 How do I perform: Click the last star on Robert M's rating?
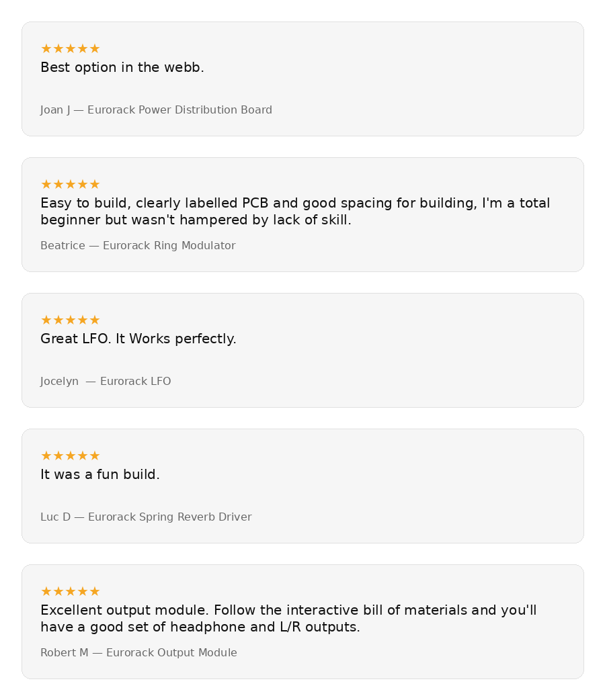[x=95, y=592]
